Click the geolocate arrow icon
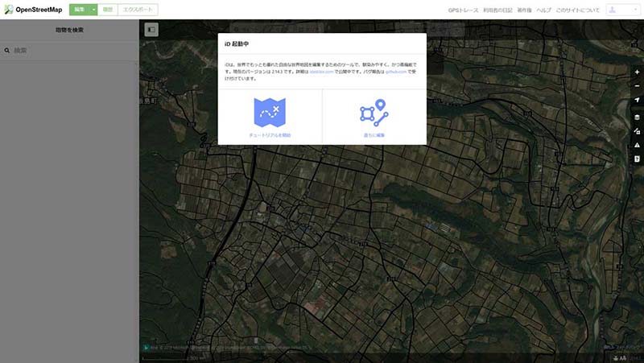The image size is (644, 363). click(637, 101)
